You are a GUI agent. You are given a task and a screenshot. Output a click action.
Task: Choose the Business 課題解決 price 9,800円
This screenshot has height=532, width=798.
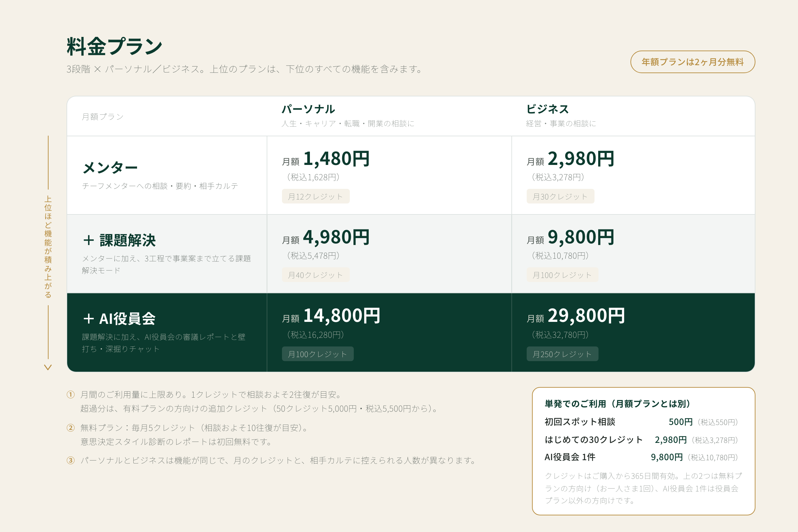pyautogui.click(x=581, y=237)
